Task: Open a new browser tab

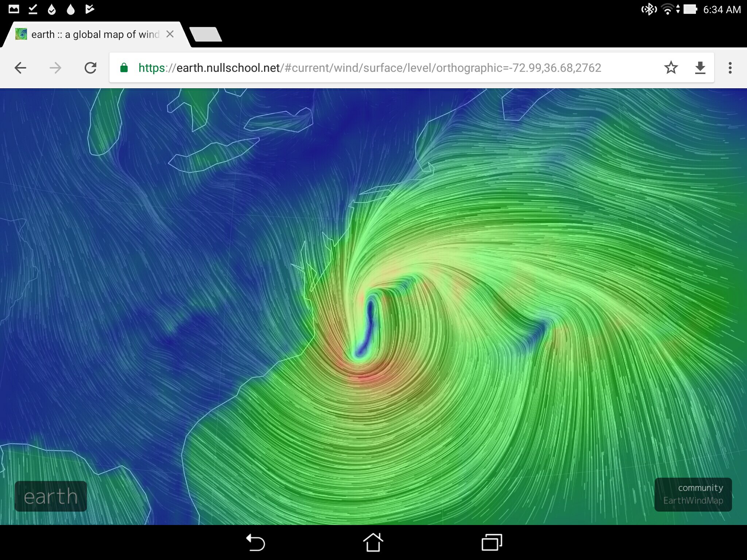Action: pyautogui.click(x=206, y=34)
